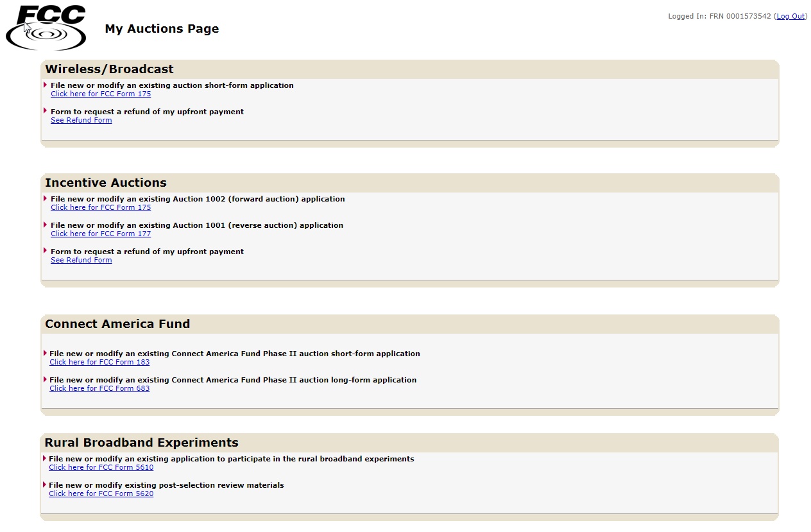The width and height of the screenshot is (811, 532).
Task: Click red arrow beside Auction 1001 reverse auction
Action: click(x=46, y=225)
